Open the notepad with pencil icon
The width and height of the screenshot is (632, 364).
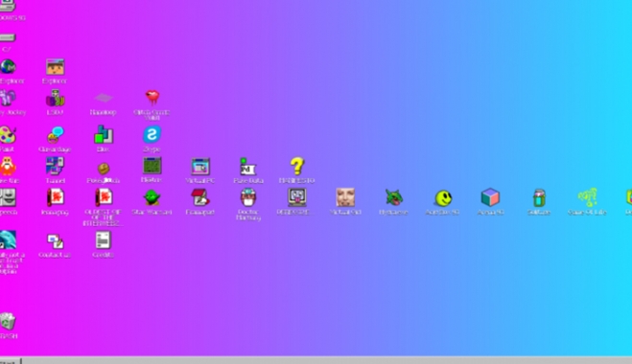click(200, 197)
